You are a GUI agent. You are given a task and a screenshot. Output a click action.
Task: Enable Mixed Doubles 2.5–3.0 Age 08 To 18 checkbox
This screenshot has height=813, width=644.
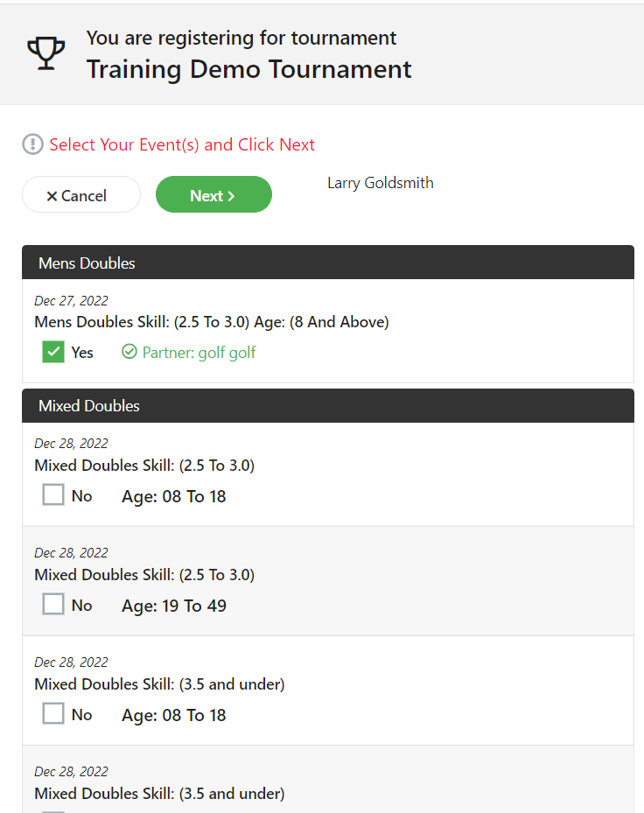point(53,495)
